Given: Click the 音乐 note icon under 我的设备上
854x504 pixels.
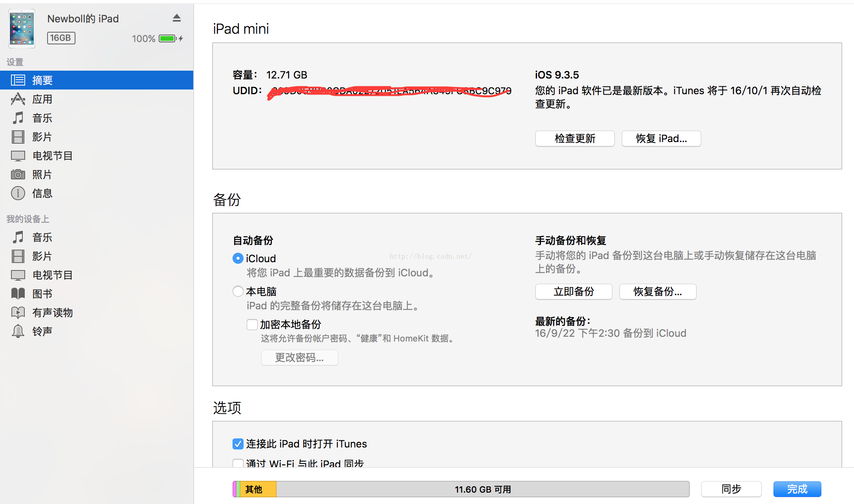Looking at the screenshot, I should pos(18,237).
